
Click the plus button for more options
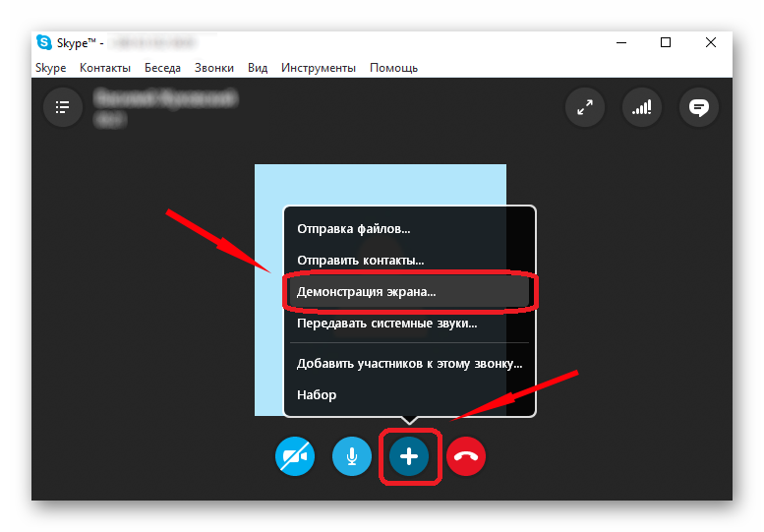point(409,456)
